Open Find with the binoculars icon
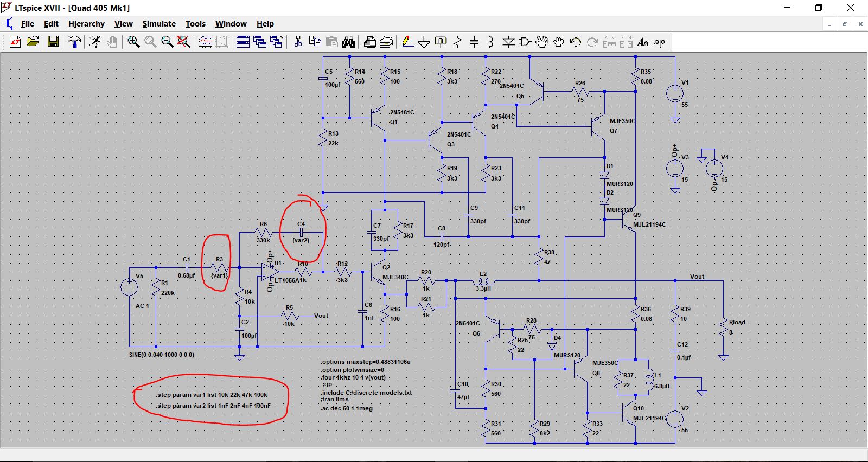Screen dimensions: 868x462 pyautogui.click(x=349, y=42)
